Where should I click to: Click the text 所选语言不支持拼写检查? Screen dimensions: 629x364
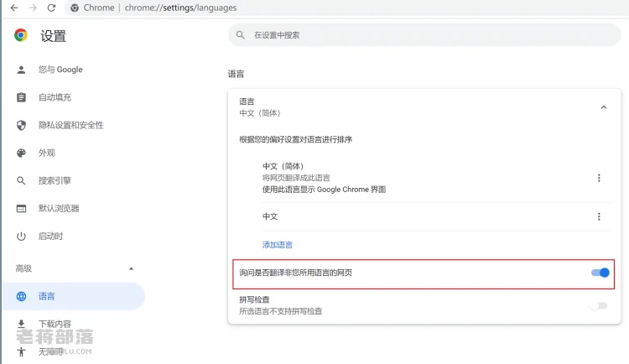280,311
